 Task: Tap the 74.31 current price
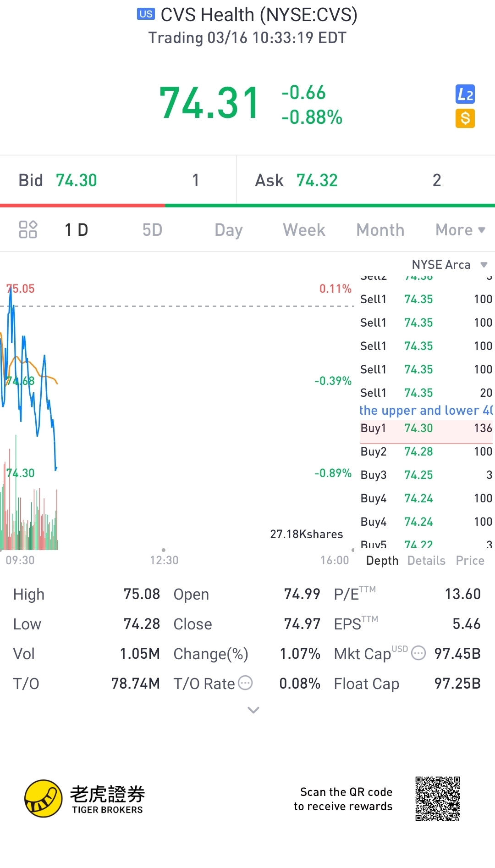pos(209,103)
